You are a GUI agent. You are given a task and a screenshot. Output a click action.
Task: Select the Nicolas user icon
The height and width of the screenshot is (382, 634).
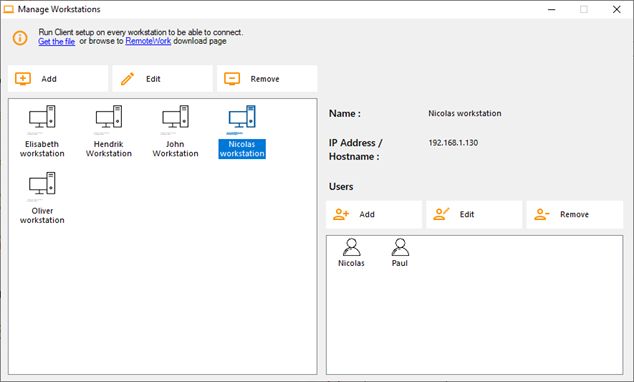tap(351, 247)
